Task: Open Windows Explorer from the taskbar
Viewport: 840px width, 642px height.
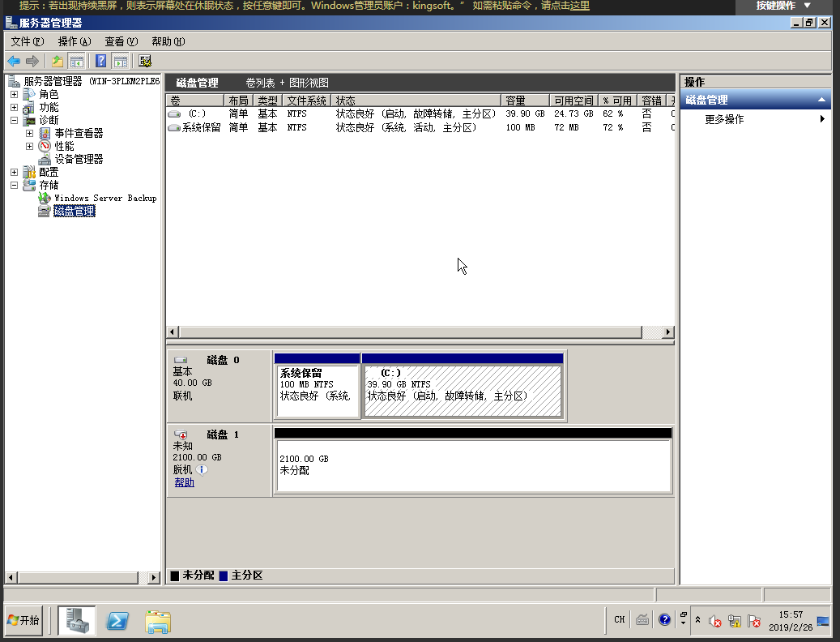Action: (x=158, y=620)
